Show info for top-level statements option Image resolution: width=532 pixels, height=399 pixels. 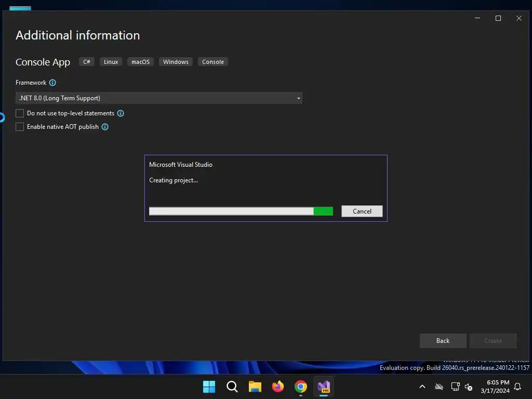coord(121,113)
